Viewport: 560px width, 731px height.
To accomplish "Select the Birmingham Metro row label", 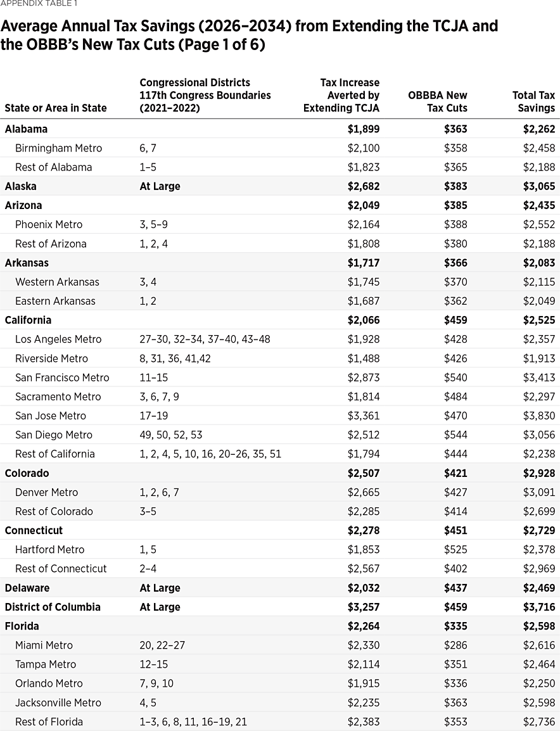I will 58,148.
